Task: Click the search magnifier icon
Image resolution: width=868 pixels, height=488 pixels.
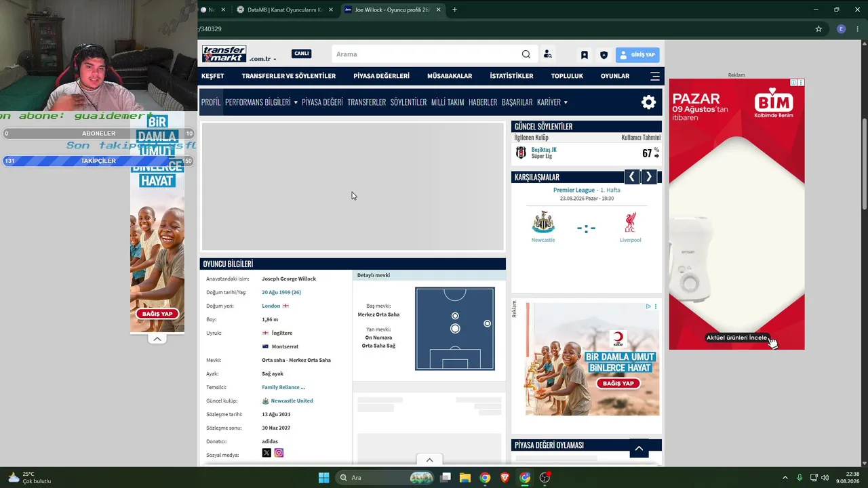Action: pyautogui.click(x=526, y=54)
